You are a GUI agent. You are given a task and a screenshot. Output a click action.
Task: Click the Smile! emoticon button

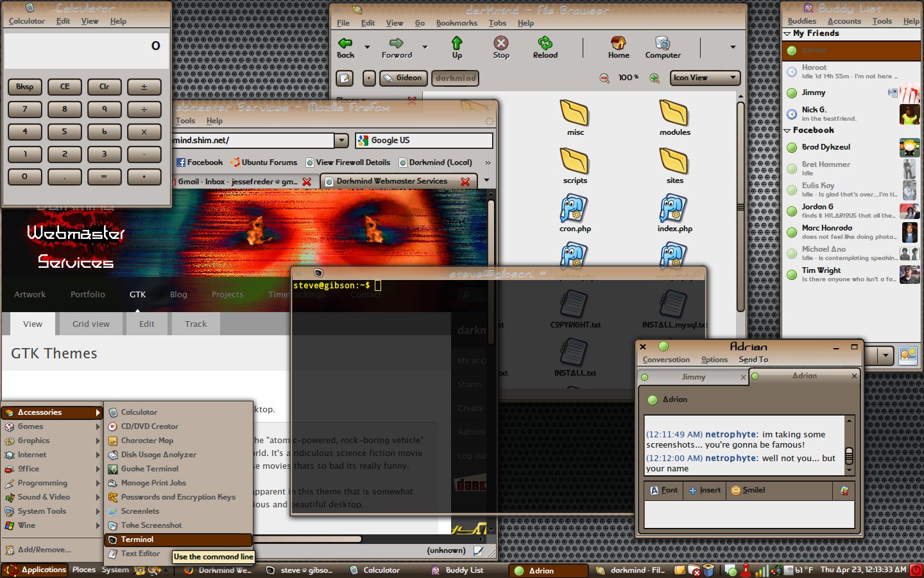coord(748,490)
